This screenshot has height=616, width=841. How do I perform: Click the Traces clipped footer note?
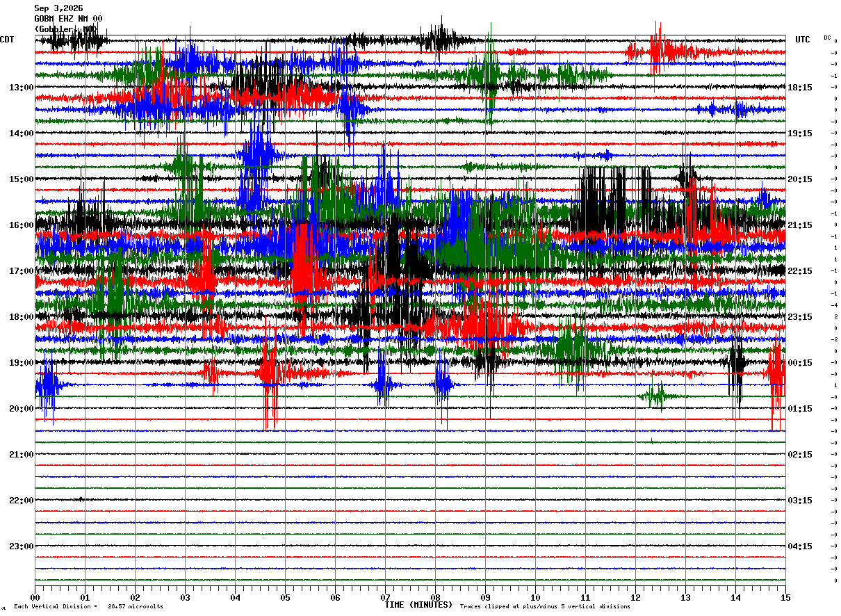tap(545, 606)
